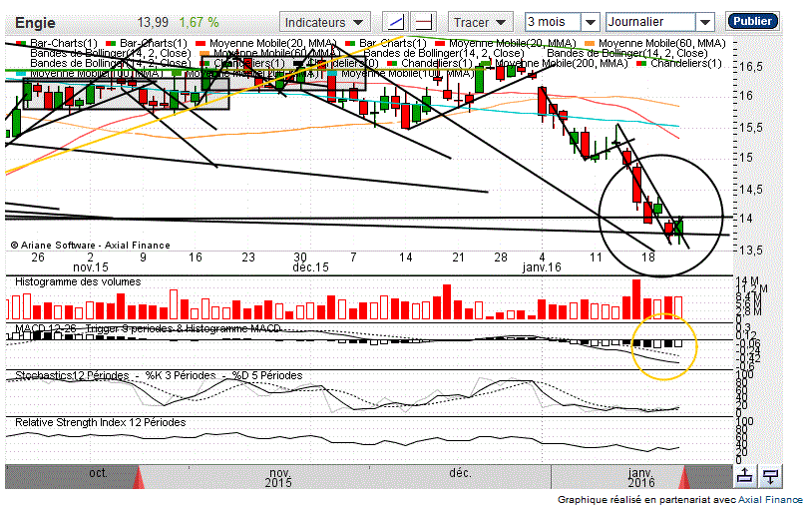Image resolution: width=812 pixels, height=512 pixels.
Task: Click the down-arrow panel icon beside the timeline
Action: 770,476
